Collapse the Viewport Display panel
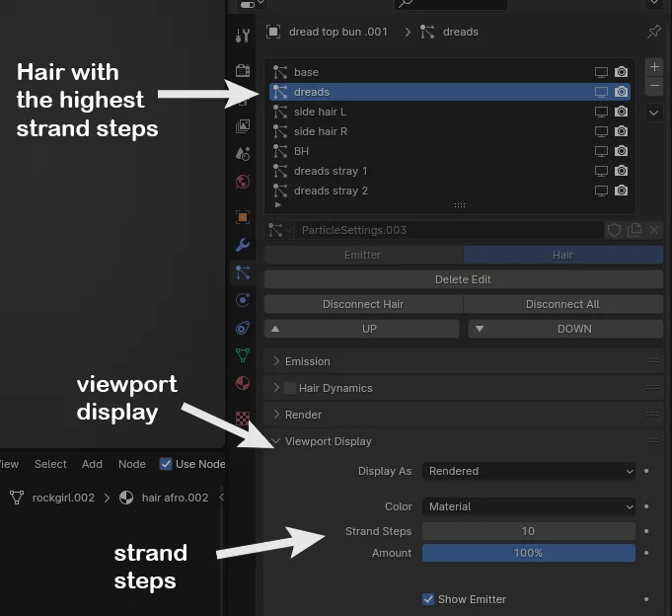 pos(276,441)
